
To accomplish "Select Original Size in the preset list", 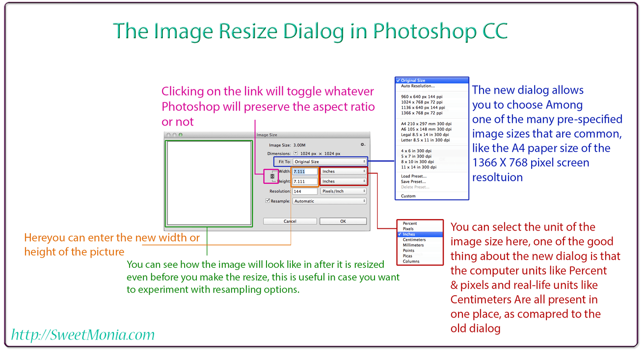I will (x=432, y=80).
